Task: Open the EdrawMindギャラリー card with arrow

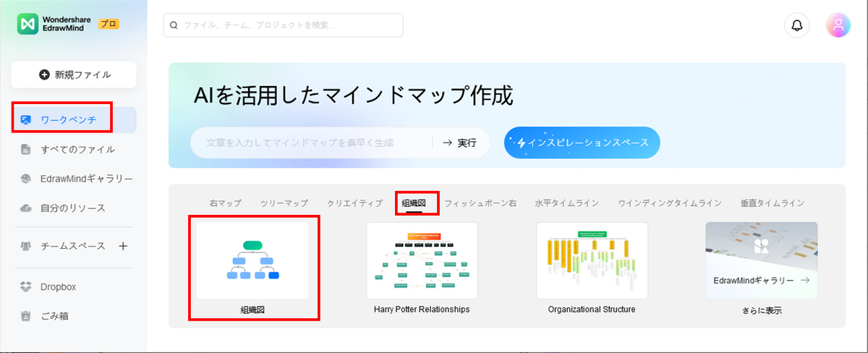Action: (x=762, y=260)
